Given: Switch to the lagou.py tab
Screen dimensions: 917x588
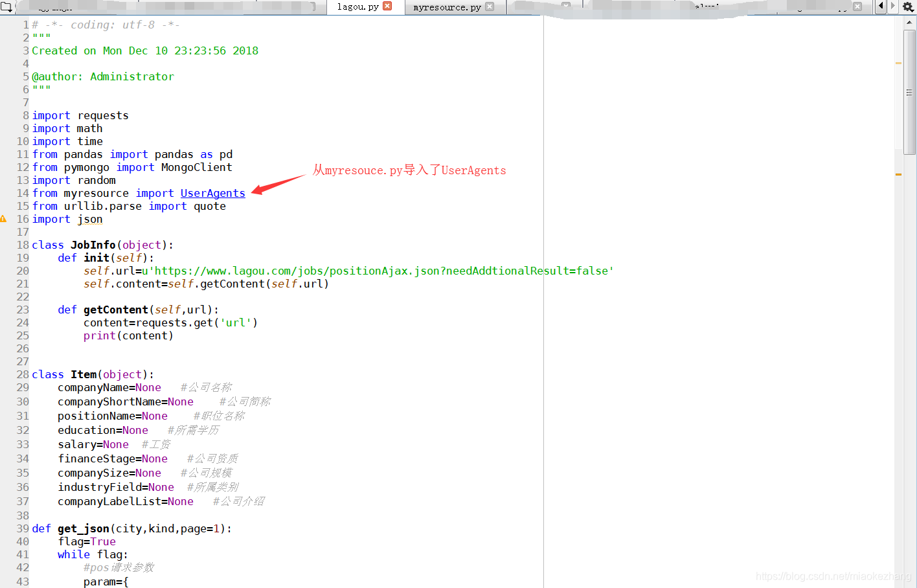Looking at the screenshot, I should click(358, 7).
